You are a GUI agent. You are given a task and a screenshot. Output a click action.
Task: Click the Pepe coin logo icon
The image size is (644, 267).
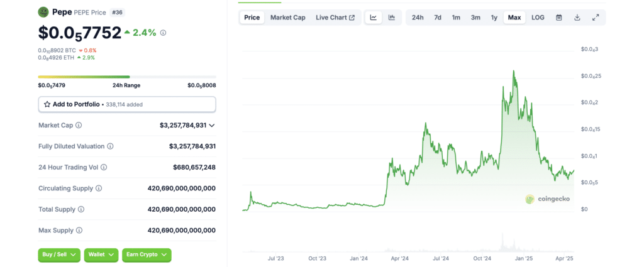click(43, 13)
